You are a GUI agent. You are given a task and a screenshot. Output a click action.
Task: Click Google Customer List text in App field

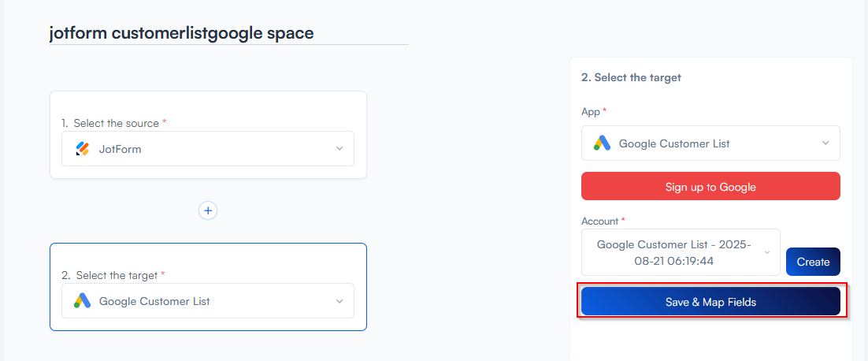click(674, 143)
